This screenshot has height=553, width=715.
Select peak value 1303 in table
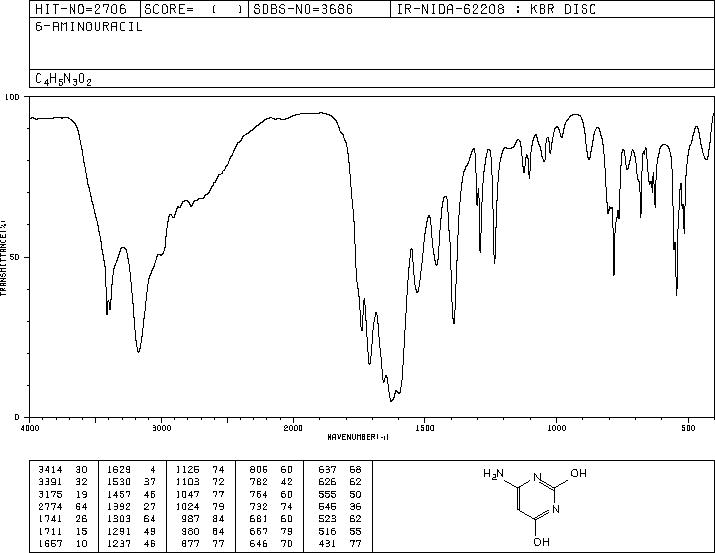[119, 519]
